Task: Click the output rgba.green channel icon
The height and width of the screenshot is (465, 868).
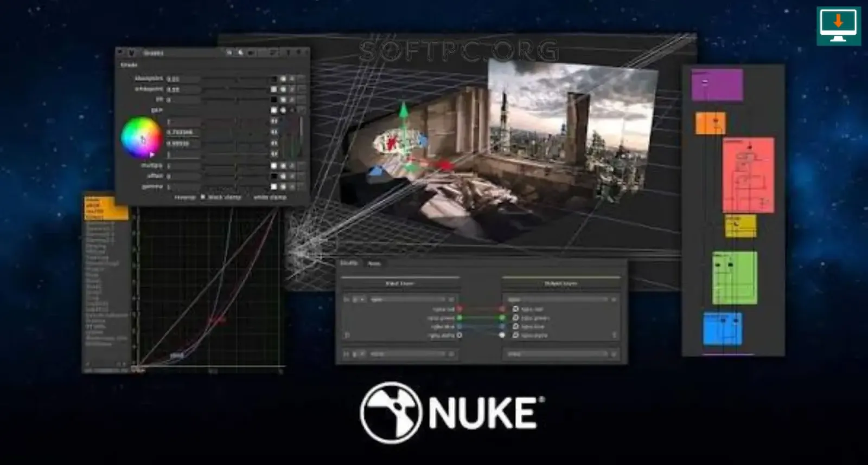Action: (x=515, y=318)
